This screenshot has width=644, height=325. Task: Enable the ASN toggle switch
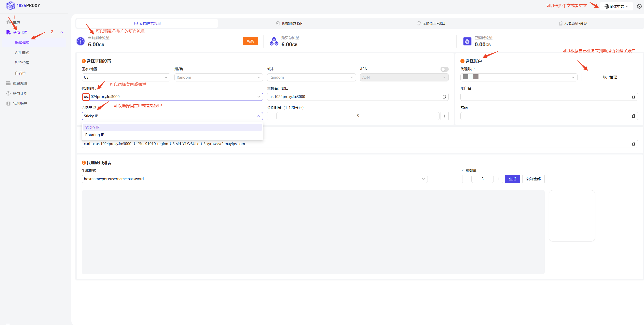point(444,69)
